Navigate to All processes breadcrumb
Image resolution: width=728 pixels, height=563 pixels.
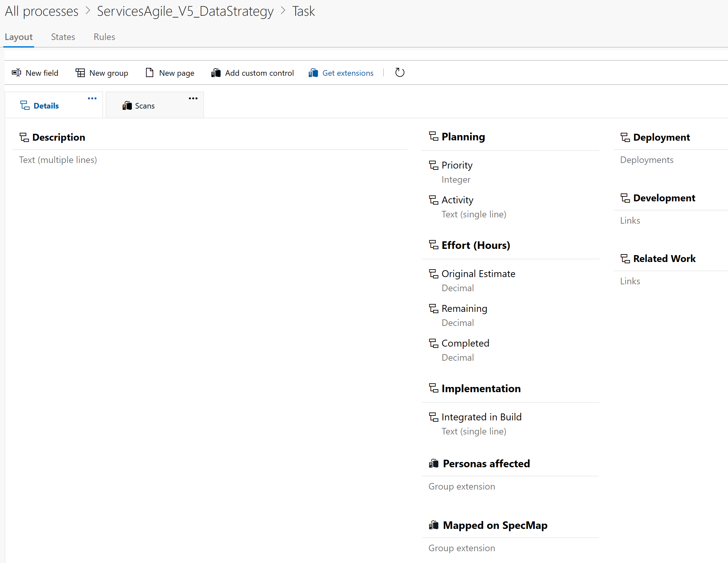coord(41,11)
